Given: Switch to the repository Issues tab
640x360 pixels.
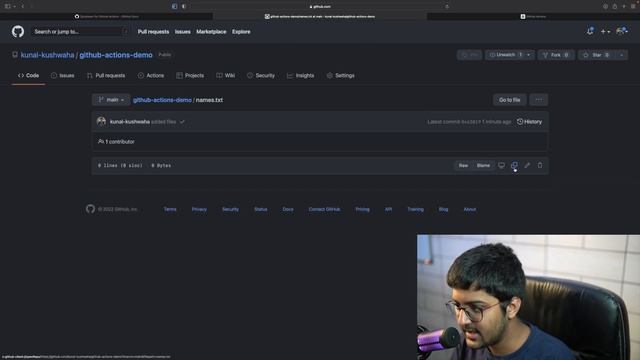Looking at the screenshot, I should pyautogui.click(x=62, y=76).
